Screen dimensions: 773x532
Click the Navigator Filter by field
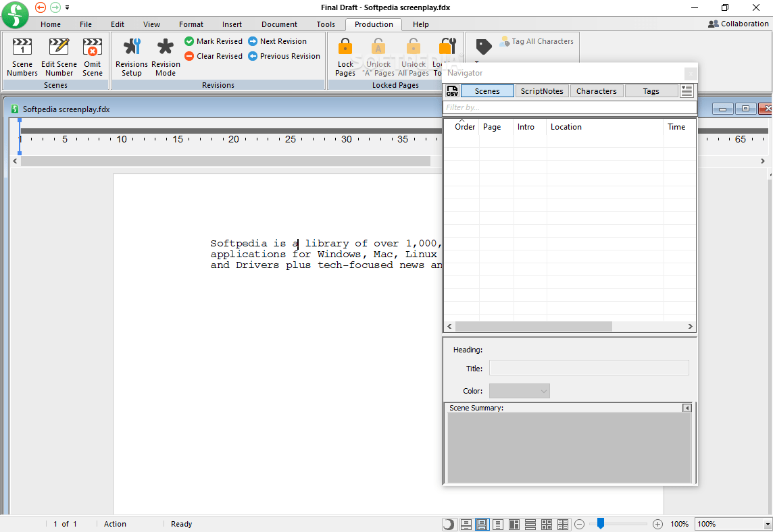click(570, 107)
